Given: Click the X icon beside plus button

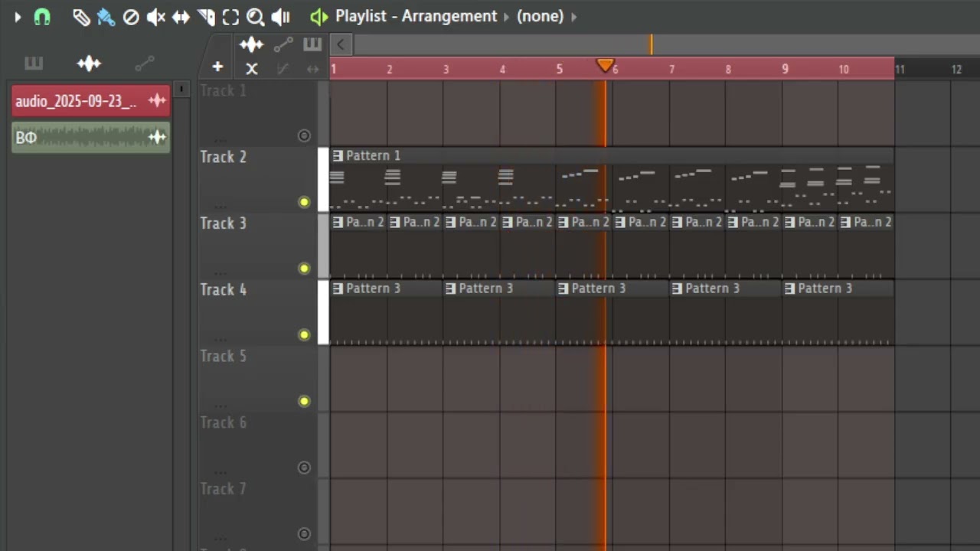Looking at the screenshot, I should pyautogui.click(x=251, y=69).
